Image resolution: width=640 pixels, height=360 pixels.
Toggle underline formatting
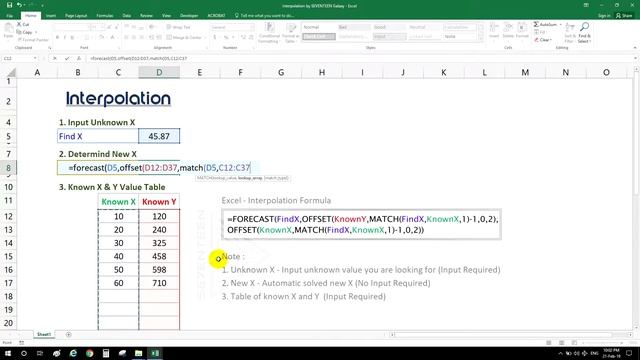tap(72, 38)
